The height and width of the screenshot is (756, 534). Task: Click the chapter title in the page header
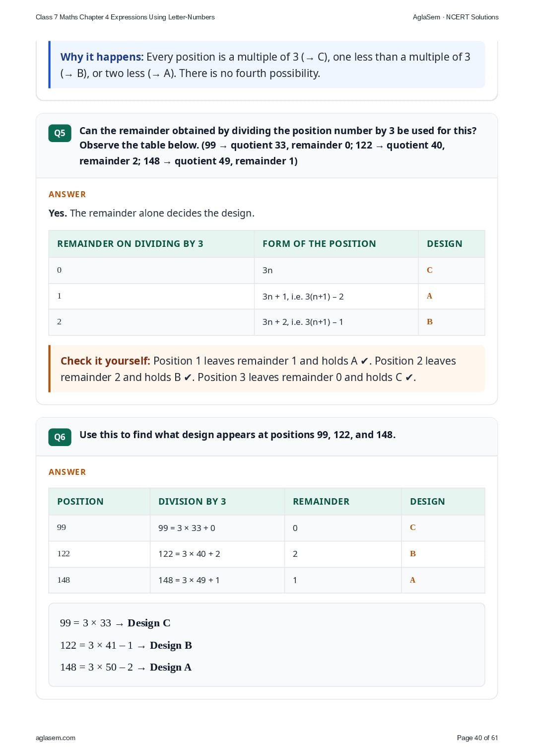[125, 17]
